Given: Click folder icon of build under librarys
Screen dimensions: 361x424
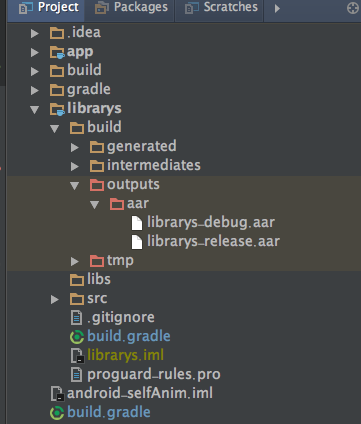Looking at the screenshot, I should [77, 128].
